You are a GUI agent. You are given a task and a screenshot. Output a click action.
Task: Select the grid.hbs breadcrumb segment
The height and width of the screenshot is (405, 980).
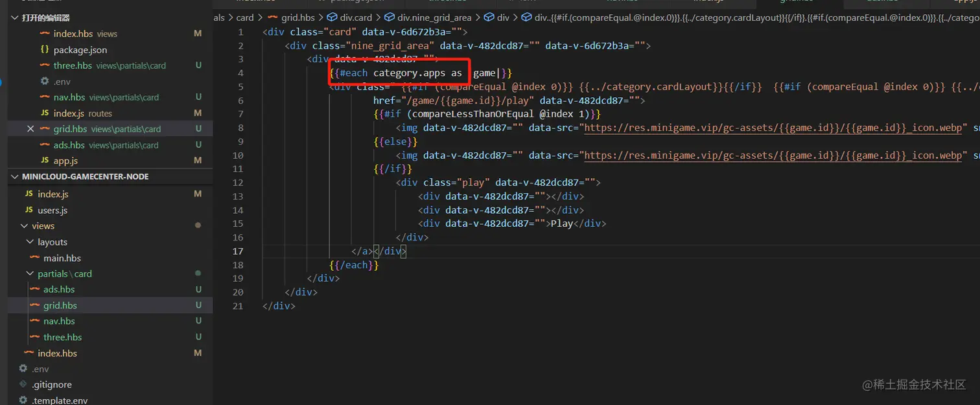(x=298, y=17)
